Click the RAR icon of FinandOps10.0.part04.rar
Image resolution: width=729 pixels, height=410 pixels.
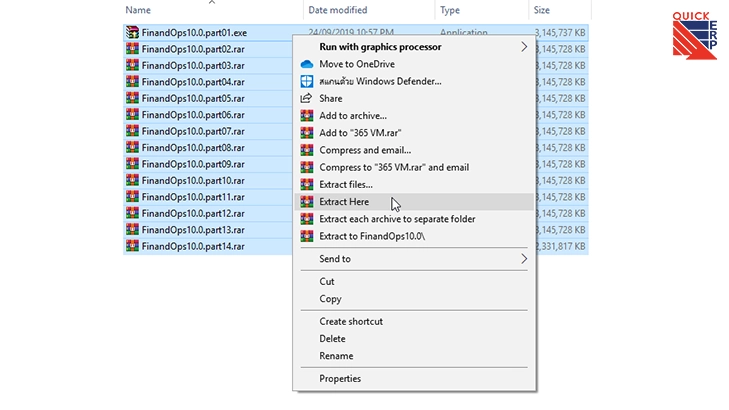(133, 81)
